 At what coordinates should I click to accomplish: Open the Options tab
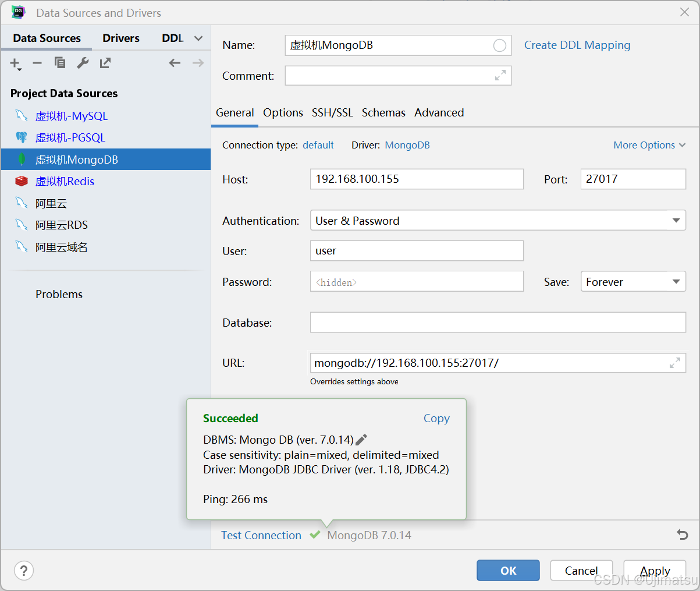283,112
